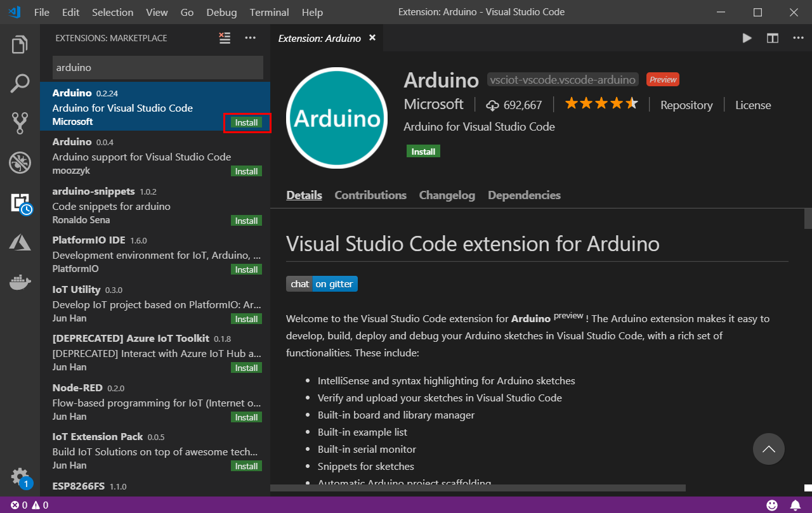Open the Search view in activity bar

20,84
